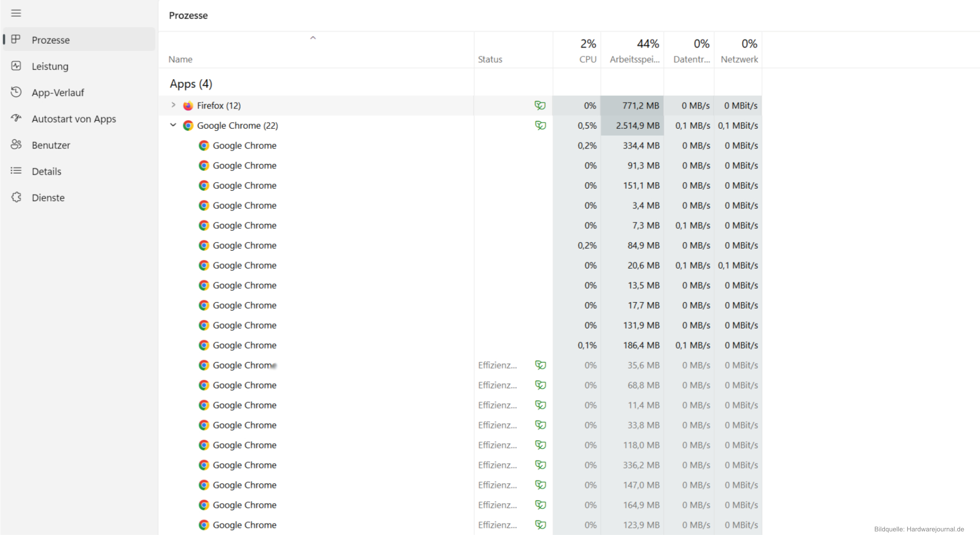Click leaf icon of Chrome 164,9 MB row
Image resolution: width=980 pixels, height=535 pixels.
point(540,505)
